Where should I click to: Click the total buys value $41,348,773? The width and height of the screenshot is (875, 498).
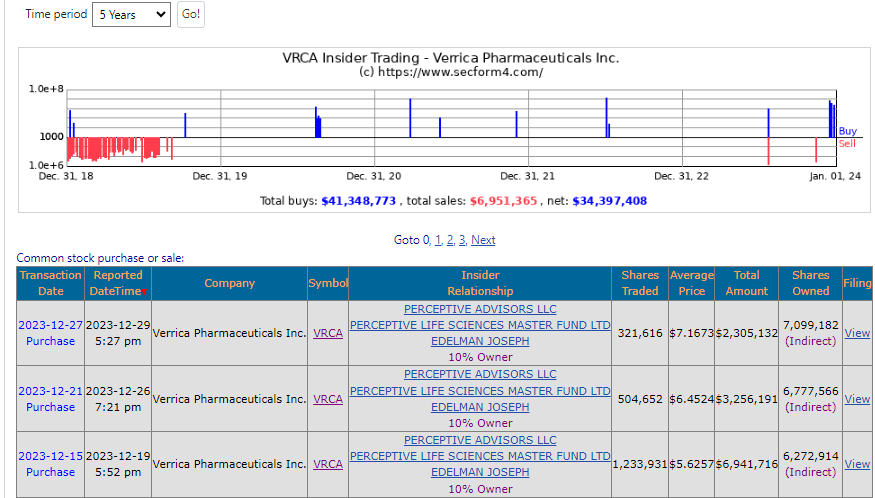[358, 201]
